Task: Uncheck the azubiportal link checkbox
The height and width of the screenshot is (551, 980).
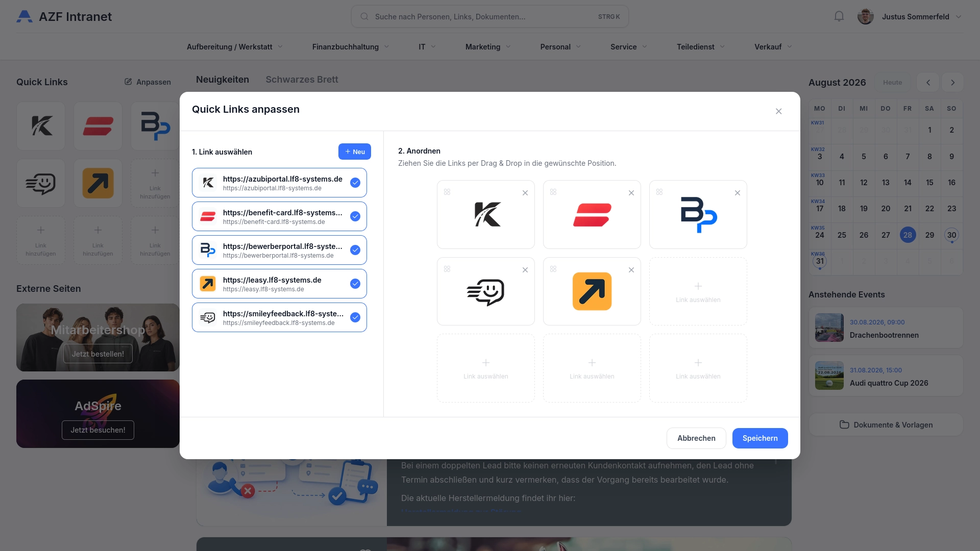Action: [355, 183]
